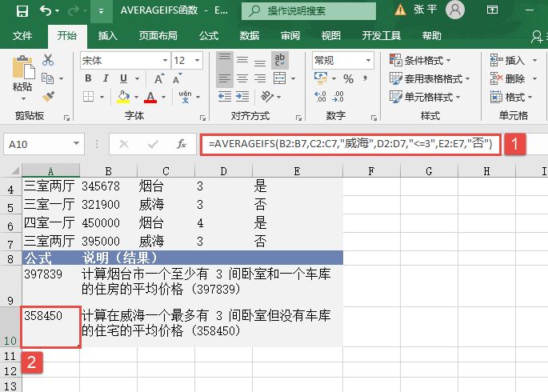Select the Format Painter brush icon
Viewport: 548px width, 392px height.
point(48,96)
